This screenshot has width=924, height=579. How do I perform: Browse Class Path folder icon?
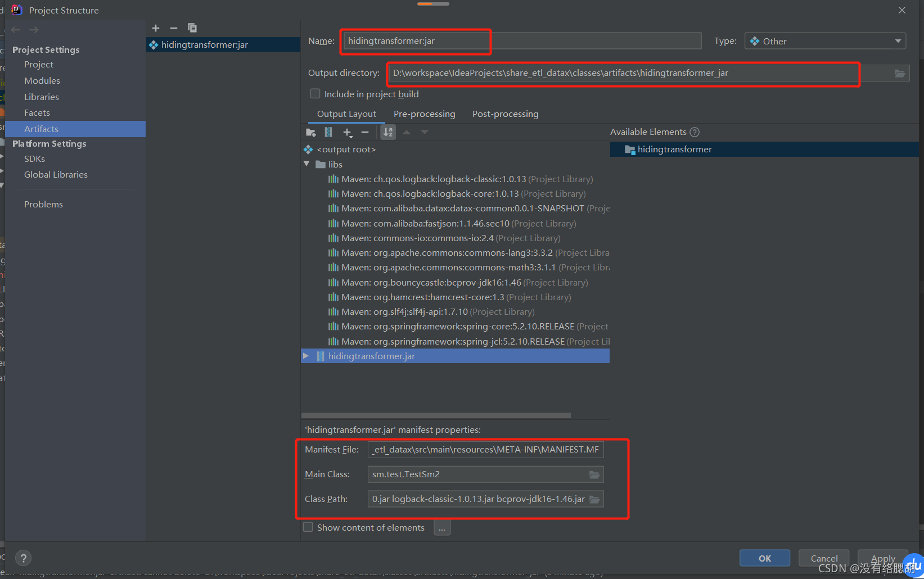click(x=594, y=500)
